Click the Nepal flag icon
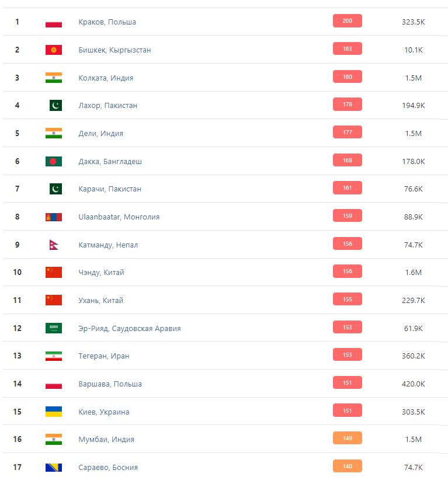The width and height of the screenshot is (448, 477). 54,245
